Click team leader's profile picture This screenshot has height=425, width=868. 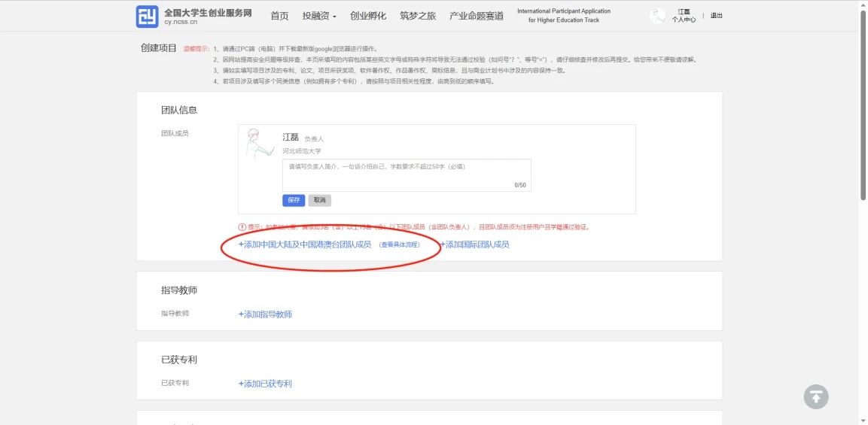click(260, 145)
